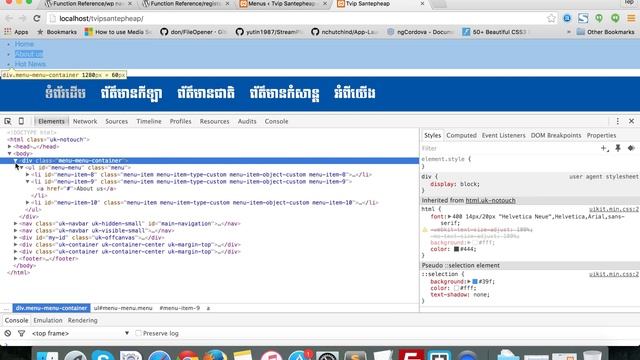
Task: Open the uikit.min.css:2 link for html rule
Action: coord(614,209)
